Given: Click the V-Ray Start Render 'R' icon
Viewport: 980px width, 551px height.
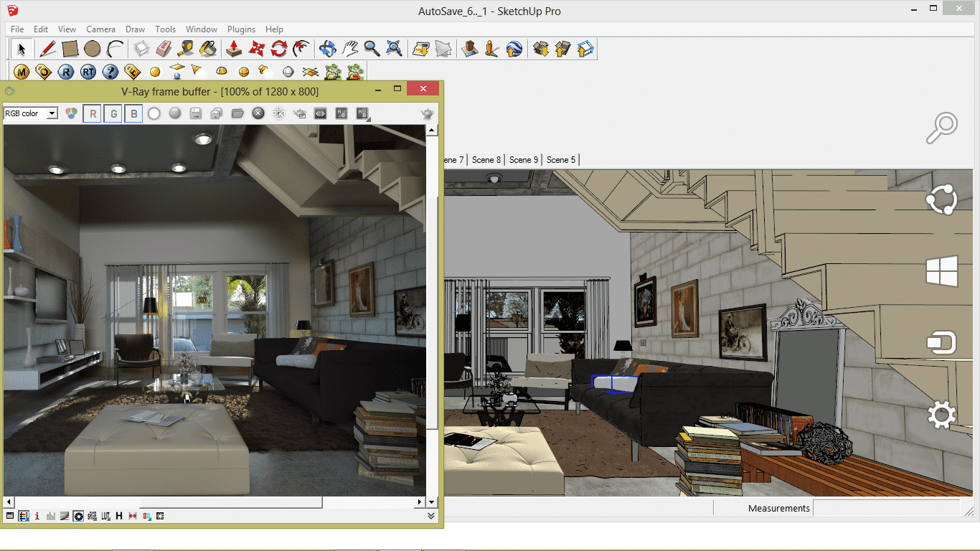Looking at the screenshot, I should pos(66,72).
